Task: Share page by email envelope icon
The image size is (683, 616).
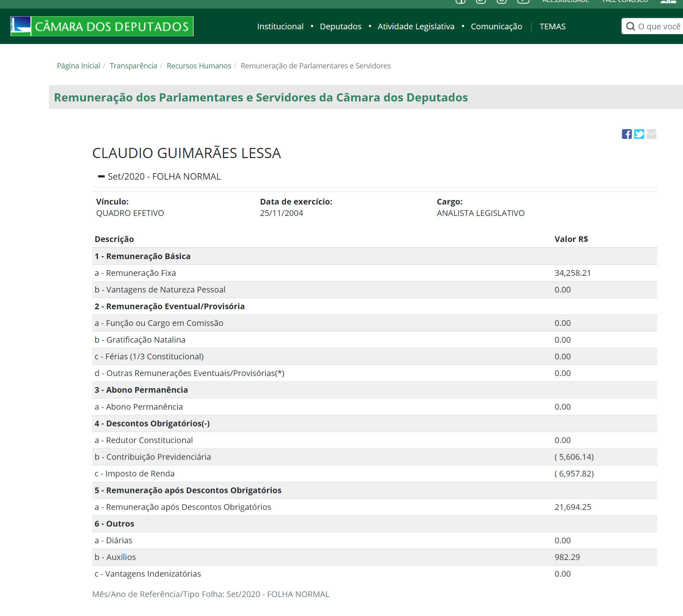Action: (x=651, y=134)
